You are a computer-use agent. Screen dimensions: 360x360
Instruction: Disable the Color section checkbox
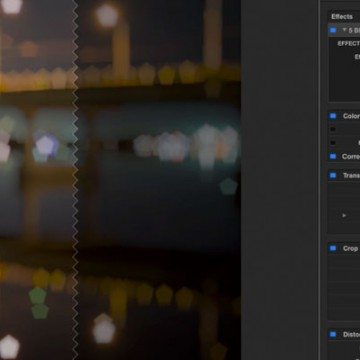pyautogui.click(x=333, y=116)
